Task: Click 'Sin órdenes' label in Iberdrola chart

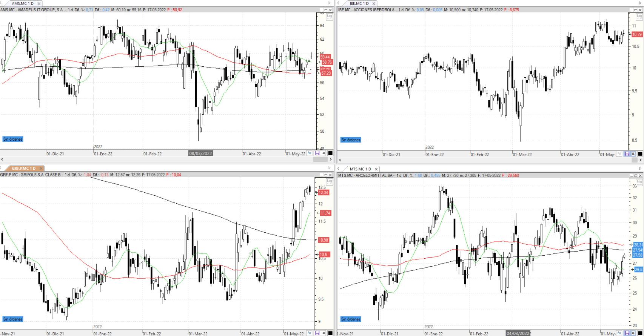Action: coord(351,140)
